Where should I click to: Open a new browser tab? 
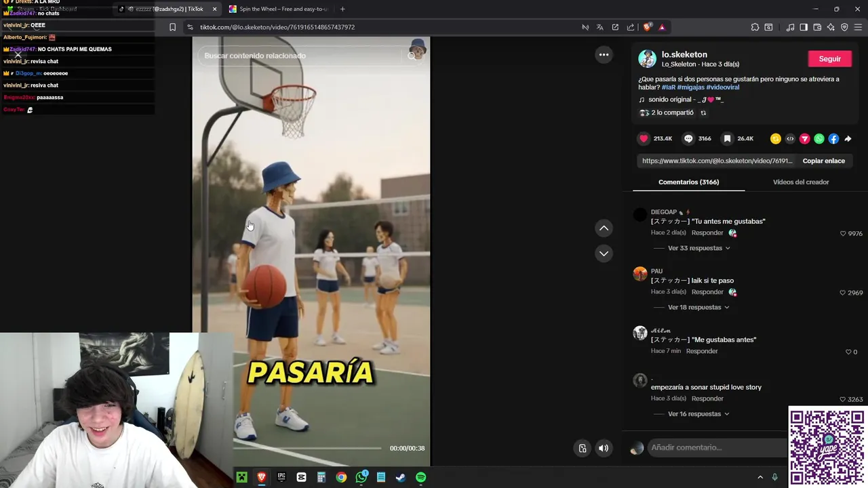click(342, 9)
